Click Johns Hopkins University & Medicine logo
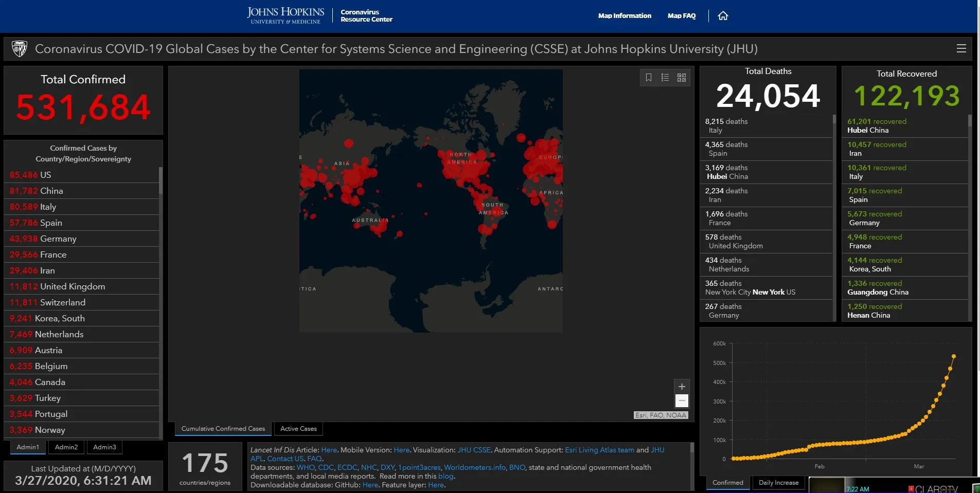This screenshot has height=493, width=980. 286,15
